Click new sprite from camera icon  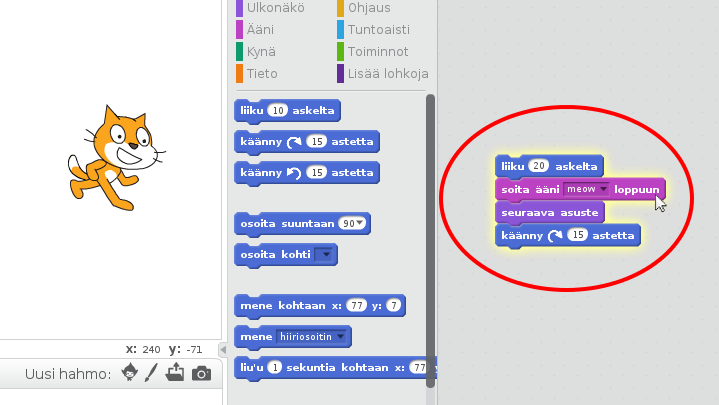coord(201,373)
